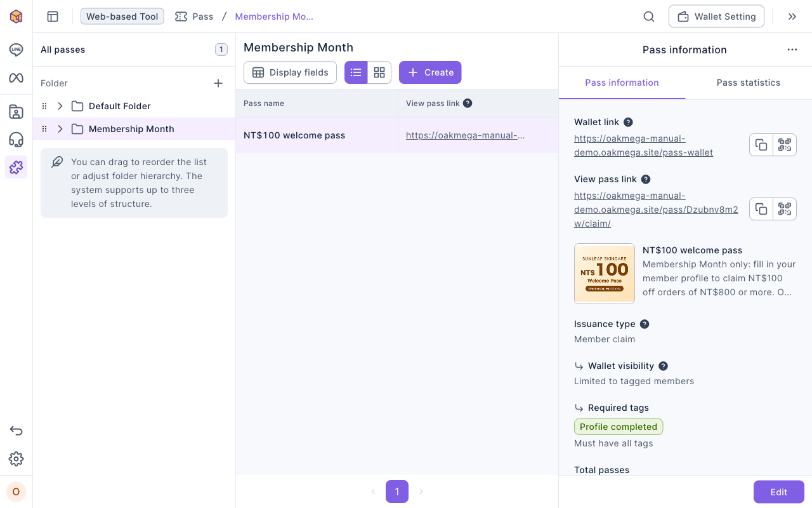Viewport: 812px width, 508px height.
Task: Collapse the right panel with double chevron
Action: 792,17
